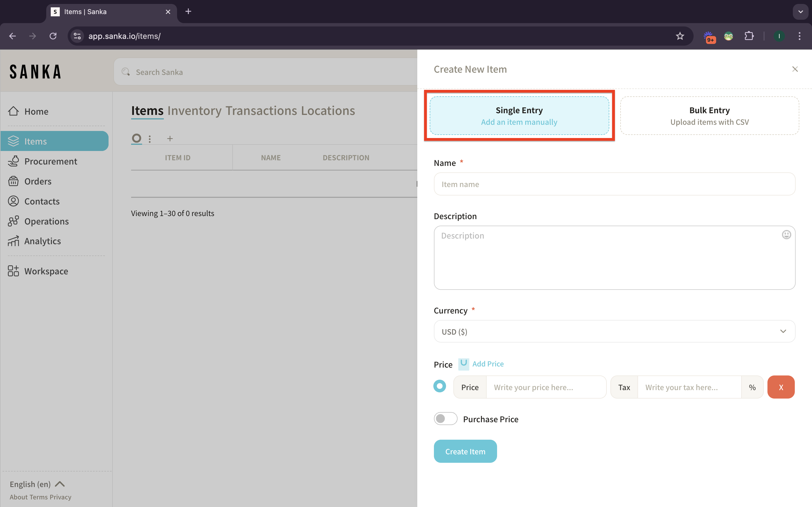The height and width of the screenshot is (507, 812).
Task: Click the Orders basket icon
Action: [14, 181]
